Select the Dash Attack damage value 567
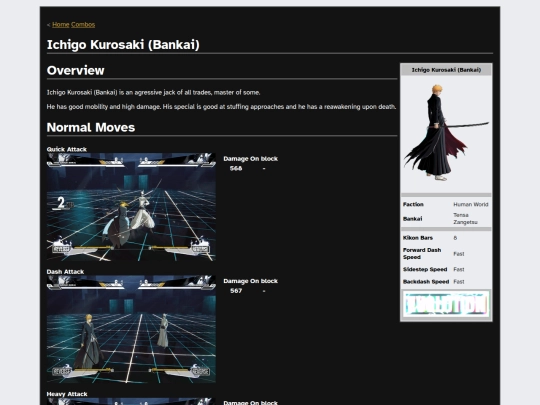The image size is (540, 405). tap(236, 291)
